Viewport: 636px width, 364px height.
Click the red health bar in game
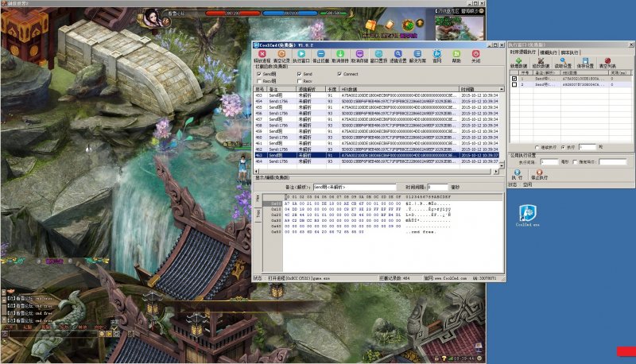pos(233,14)
